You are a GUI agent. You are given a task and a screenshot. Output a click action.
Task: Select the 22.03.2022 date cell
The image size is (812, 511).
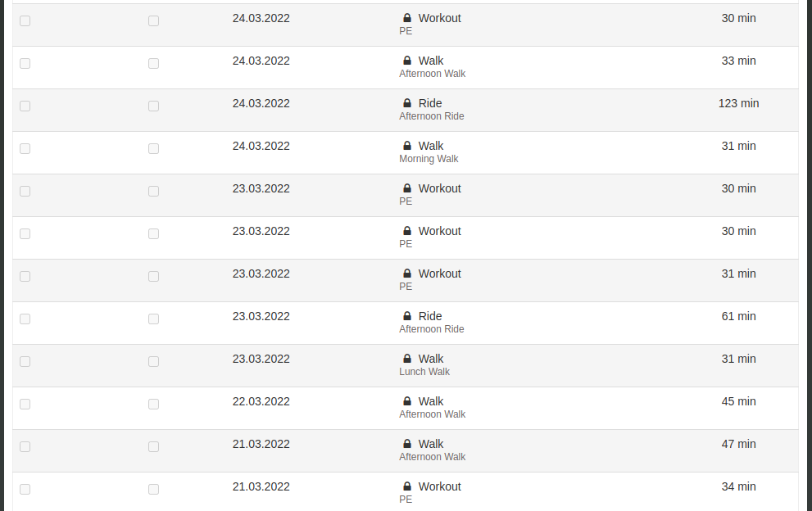point(261,402)
